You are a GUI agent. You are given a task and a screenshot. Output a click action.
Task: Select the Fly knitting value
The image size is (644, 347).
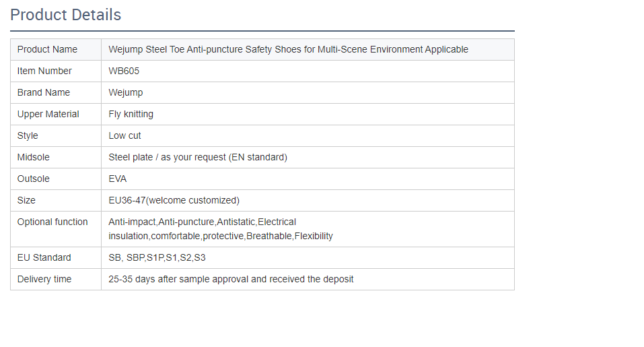[x=131, y=114]
